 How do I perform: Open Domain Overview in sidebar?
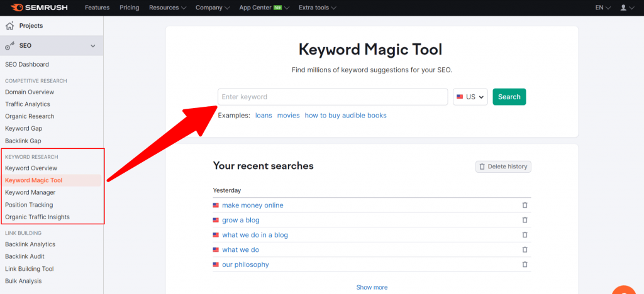coord(30,92)
